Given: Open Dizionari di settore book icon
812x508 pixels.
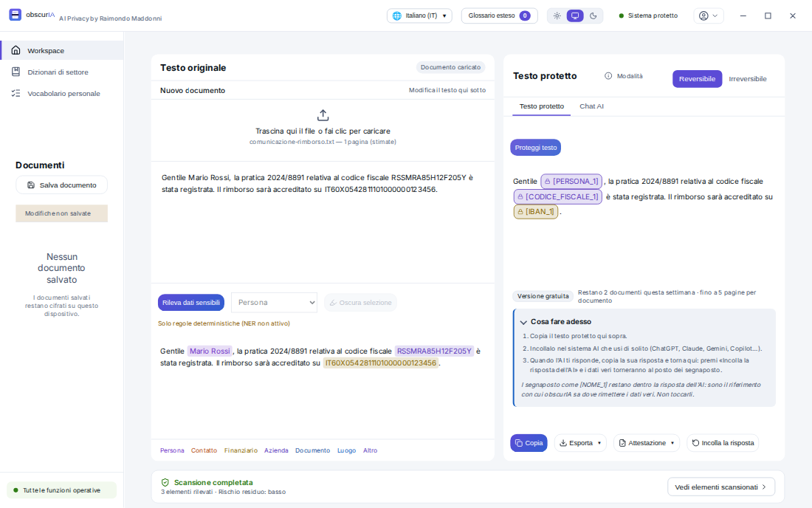Looking at the screenshot, I should click(16, 72).
